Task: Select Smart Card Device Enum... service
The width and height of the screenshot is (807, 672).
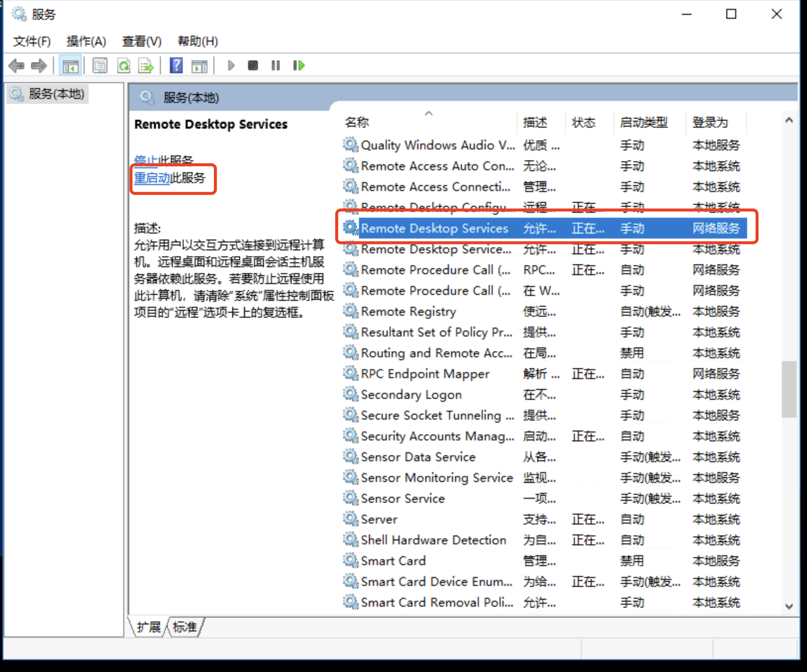Action: [545, 581]
